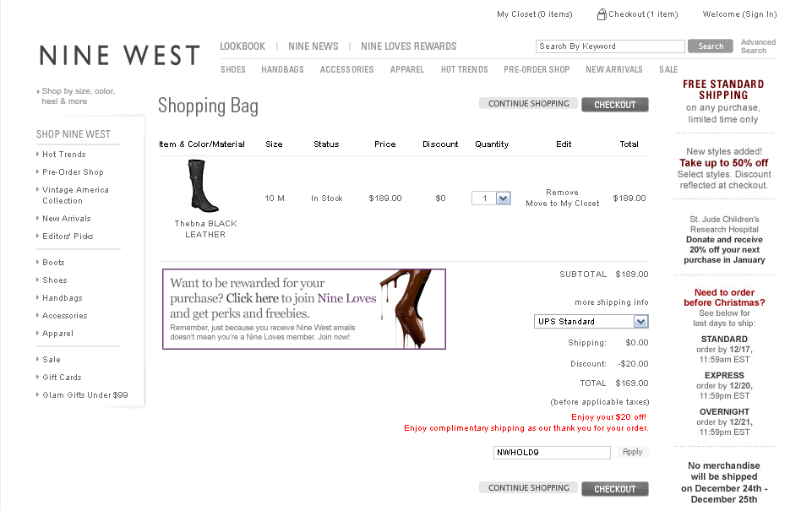Click the promo code input field
This screenshot has height=511, width=812.
(552, 453)
